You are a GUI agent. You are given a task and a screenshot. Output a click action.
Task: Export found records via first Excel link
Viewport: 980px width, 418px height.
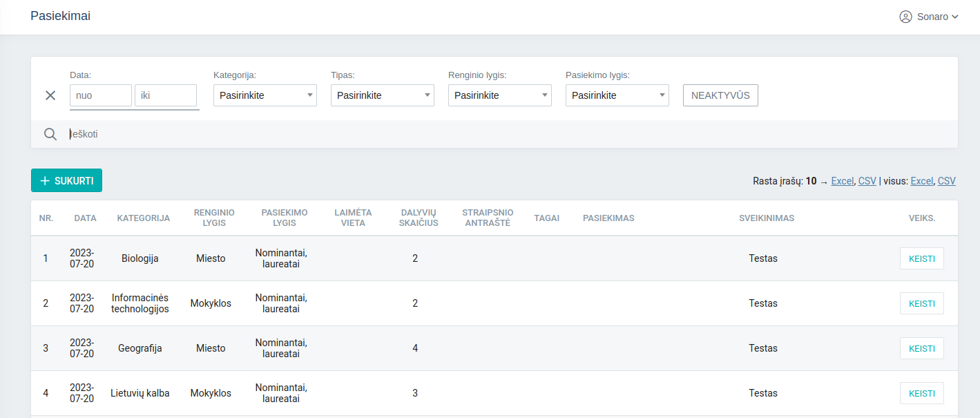tap(842, 181)
